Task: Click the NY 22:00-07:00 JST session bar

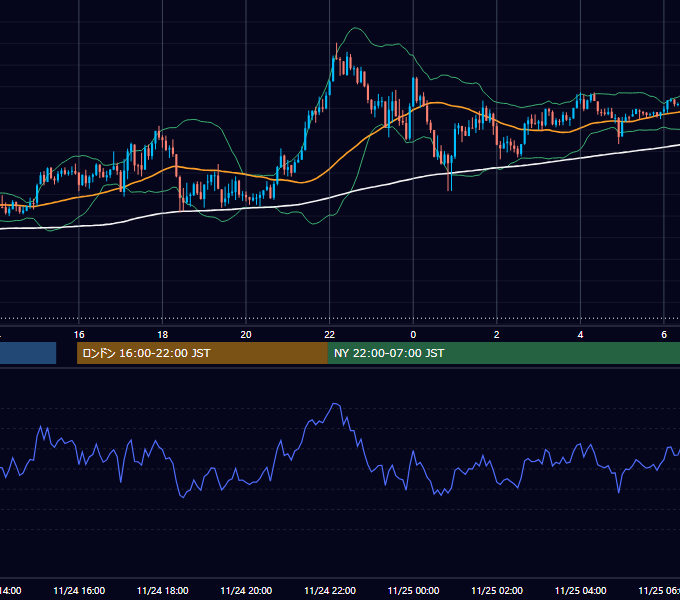Action: point(503,353)
